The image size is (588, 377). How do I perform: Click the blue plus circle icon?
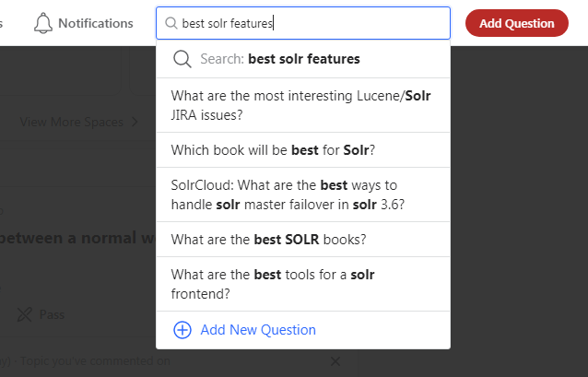pos(182,330)
